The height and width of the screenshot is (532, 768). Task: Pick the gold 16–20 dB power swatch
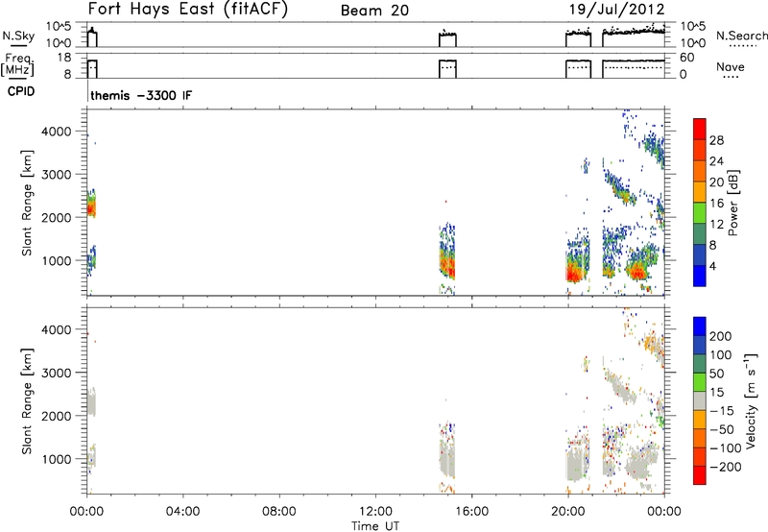(x=700, y=192)
